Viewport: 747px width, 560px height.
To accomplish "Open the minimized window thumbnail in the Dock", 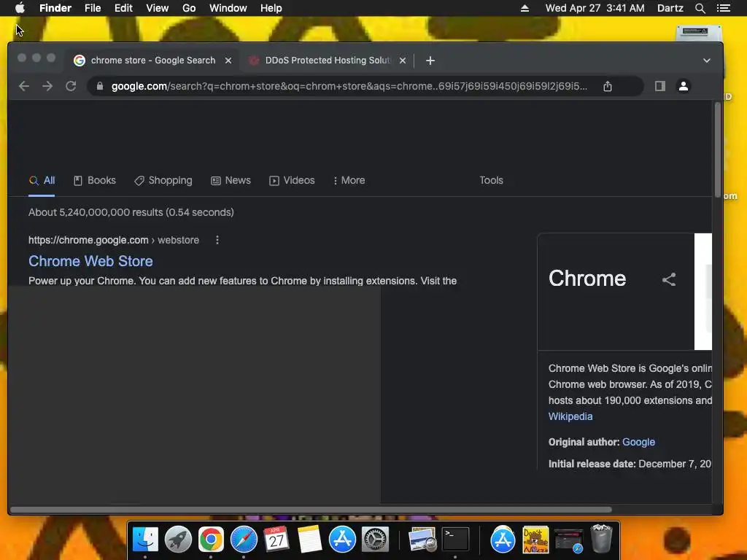I will click(x=568, y=540).
